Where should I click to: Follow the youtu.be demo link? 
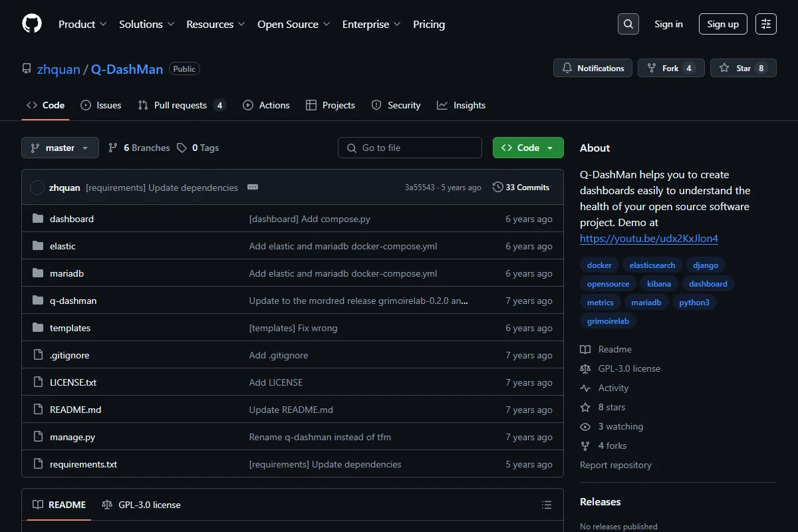tap(649, 238)
